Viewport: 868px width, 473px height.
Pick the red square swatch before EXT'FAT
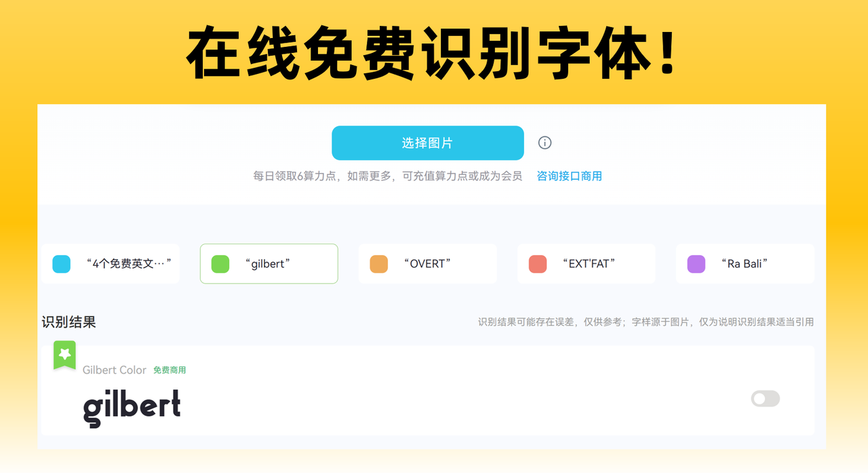(537, 264)
